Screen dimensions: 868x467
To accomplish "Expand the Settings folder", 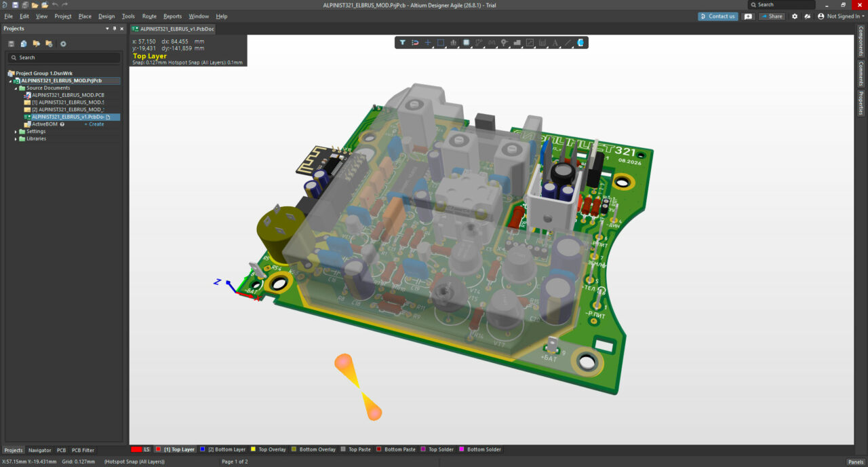I will coord(16,131).
